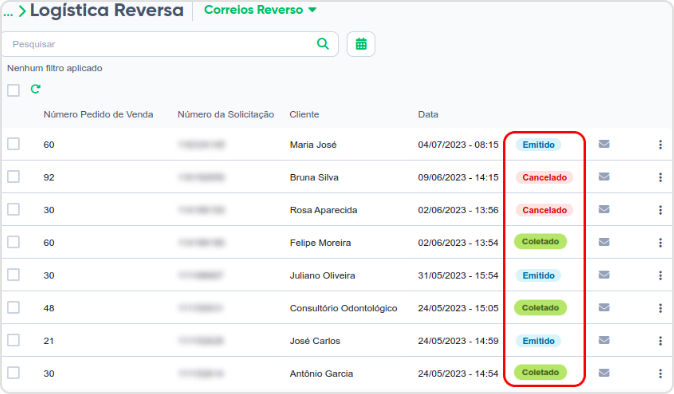The width and height of the screenshot is (674, 394).
Task: Tick the select-all checkbox above the table
Action: click(13, 90)
